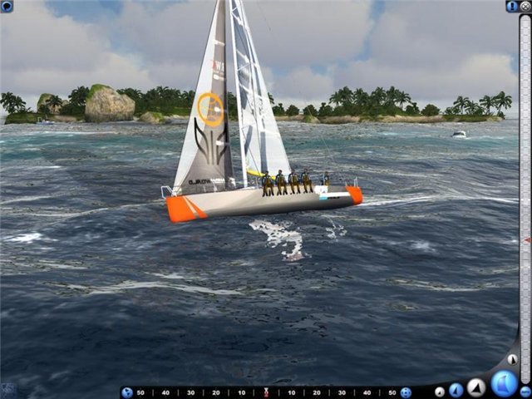
Task: Close the view with the round X icon
Action: tap(525, 6)
